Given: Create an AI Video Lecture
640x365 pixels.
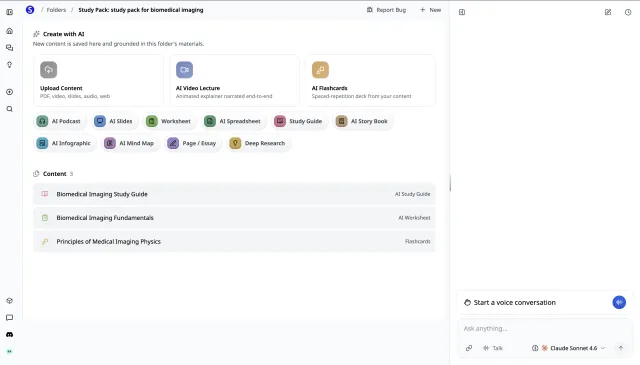Looking at the screenshot, I should point(234,80).
